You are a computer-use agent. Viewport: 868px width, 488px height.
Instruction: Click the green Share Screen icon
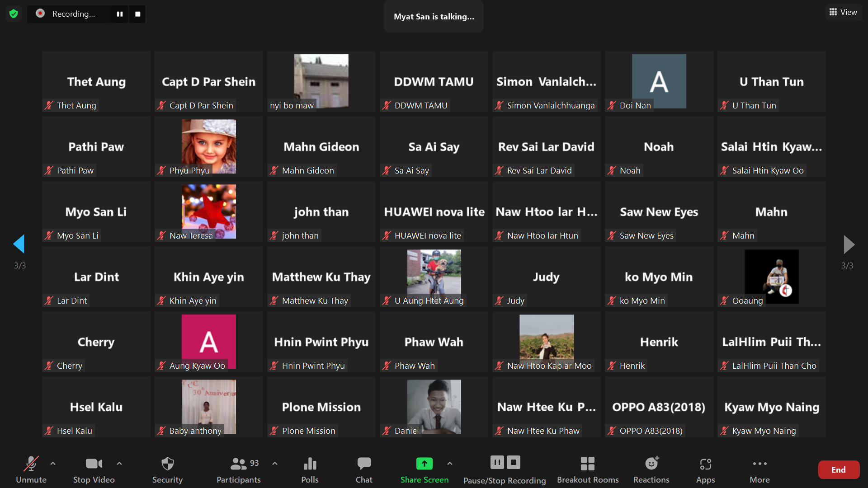(424, 464)
